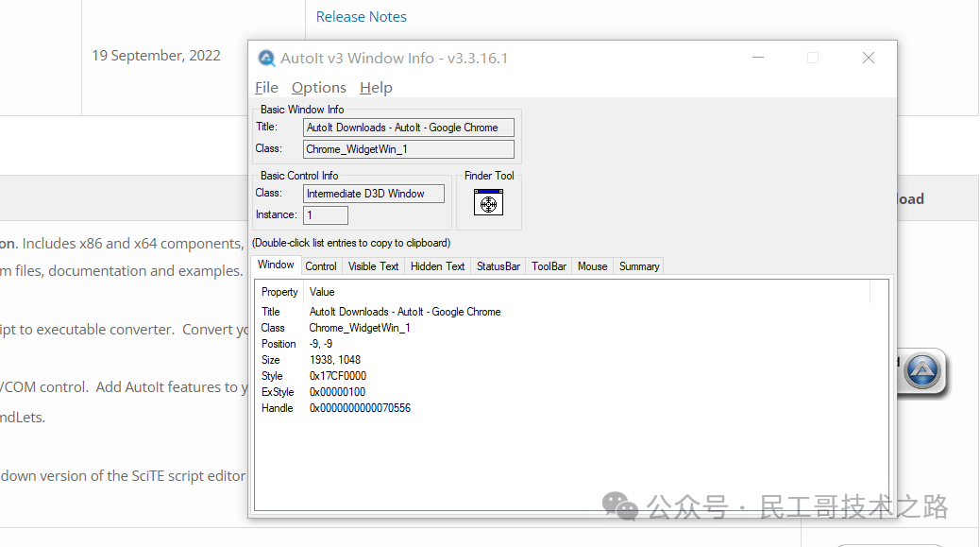Image resolution: width=980 pixels, height=547 pixels.
Task: Click the Instance field showing 1
Action: (326, 215)
